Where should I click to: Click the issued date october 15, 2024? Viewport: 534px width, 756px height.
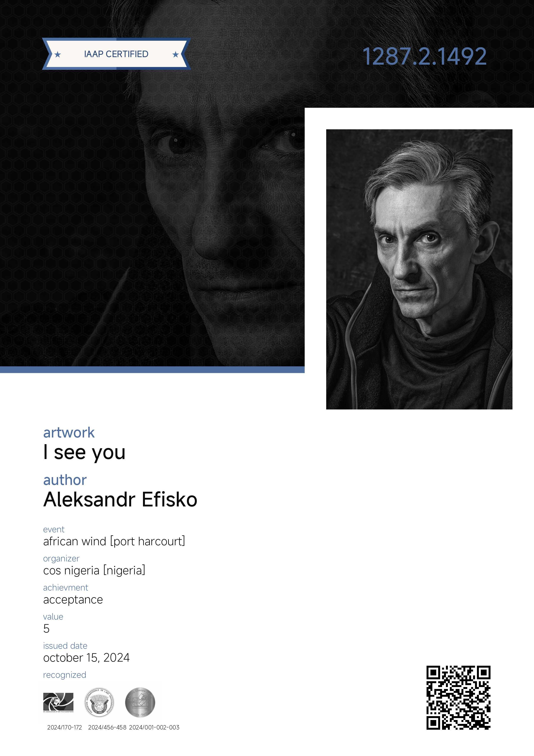click(87, 658)
